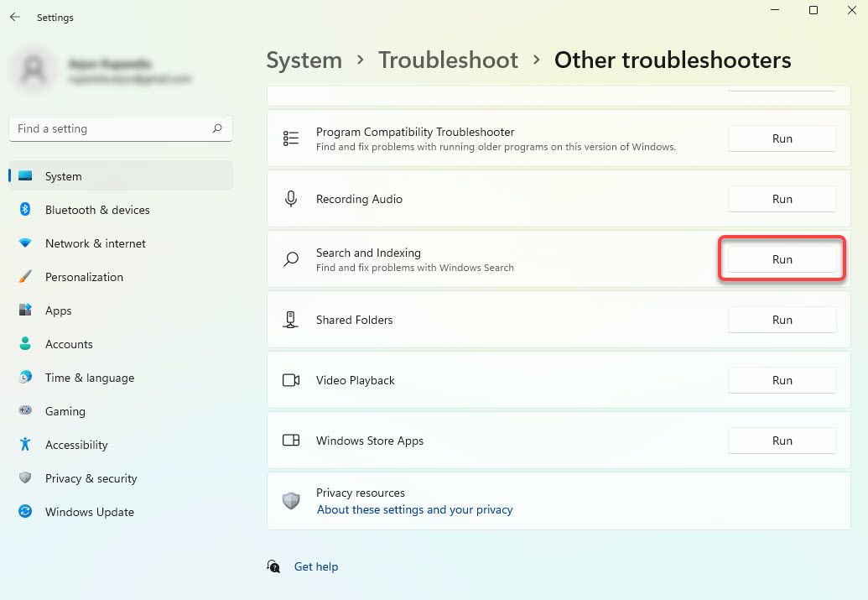Run the Program Compatibility Troubleshooter
The width and height of the screenshot is (868, 600).
(781, 138)
